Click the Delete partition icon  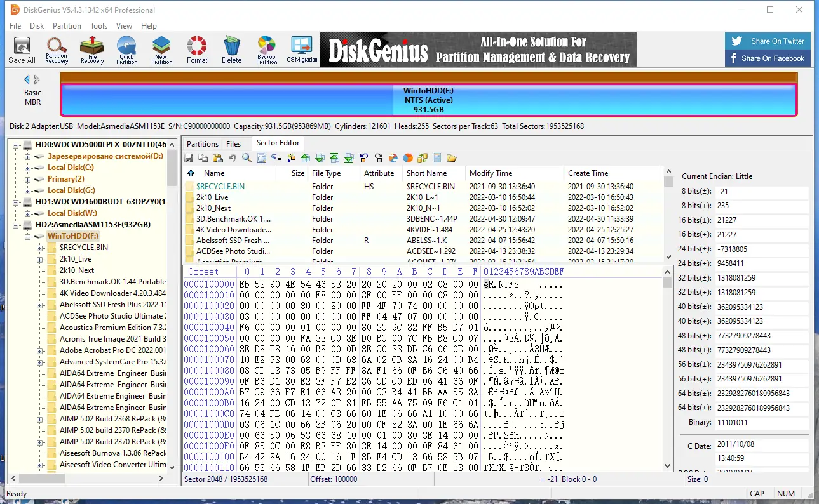click(x=231, y=50)
